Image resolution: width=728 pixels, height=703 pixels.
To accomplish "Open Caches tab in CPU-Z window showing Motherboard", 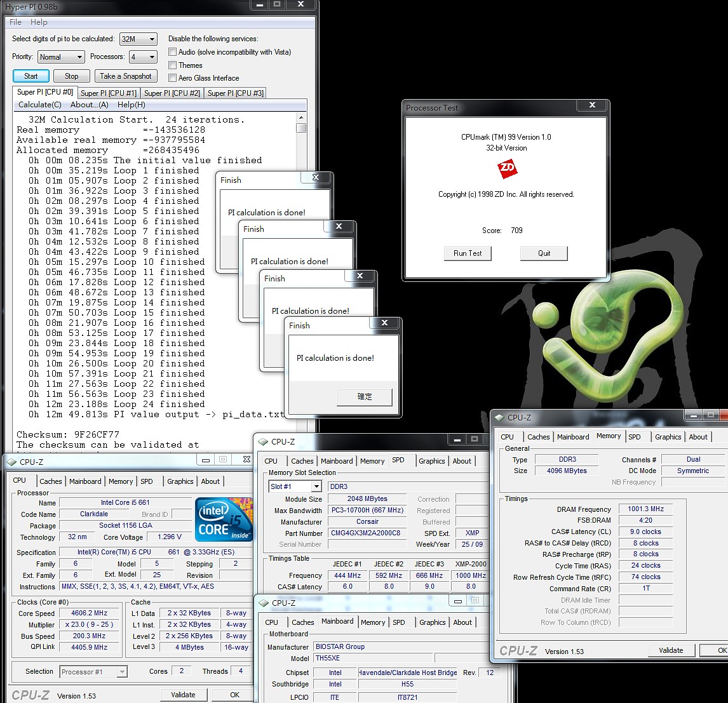I will [303, 622].
